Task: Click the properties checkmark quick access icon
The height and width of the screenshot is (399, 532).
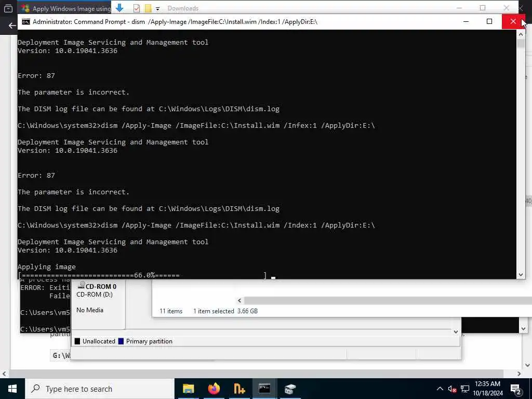Action: 137,8
